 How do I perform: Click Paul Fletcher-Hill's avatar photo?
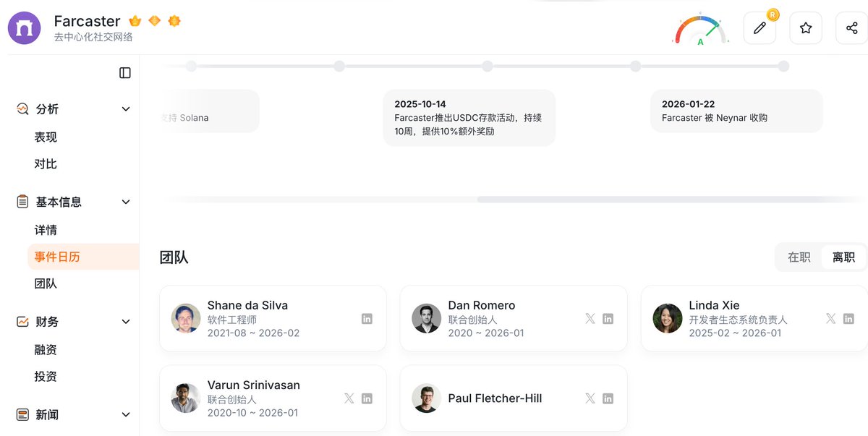coord(427,398)
